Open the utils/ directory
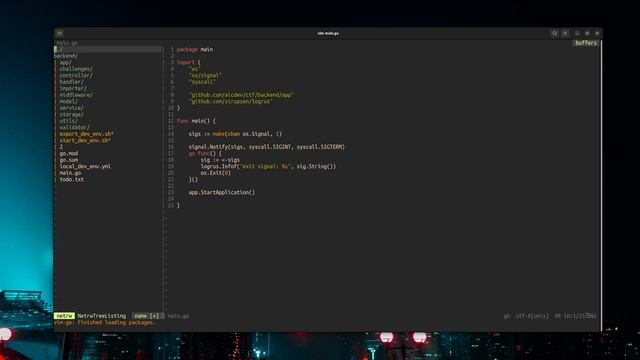 click(69, 121)
